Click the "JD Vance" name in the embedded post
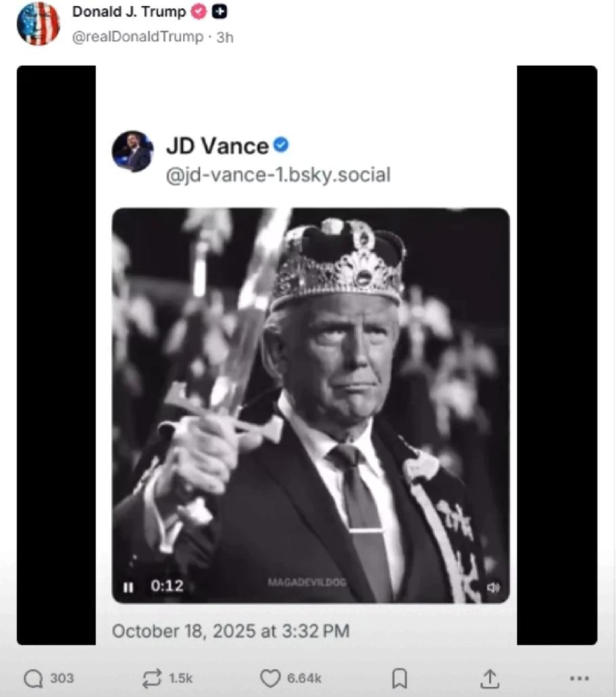 (x=217, y=146)
